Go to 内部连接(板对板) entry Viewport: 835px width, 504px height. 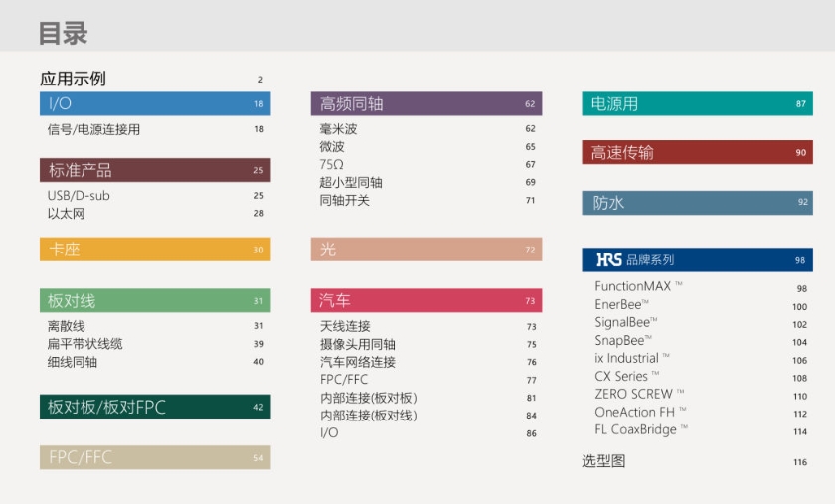[369, 398]
